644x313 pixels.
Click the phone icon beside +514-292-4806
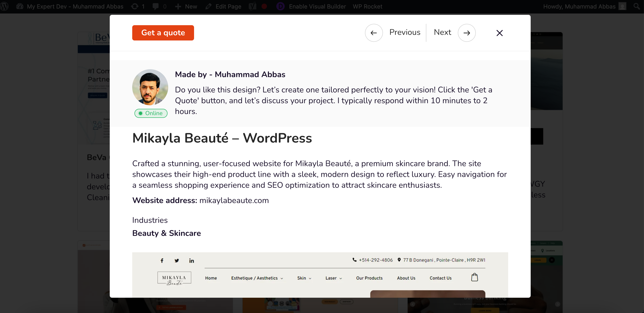(355, 260)
